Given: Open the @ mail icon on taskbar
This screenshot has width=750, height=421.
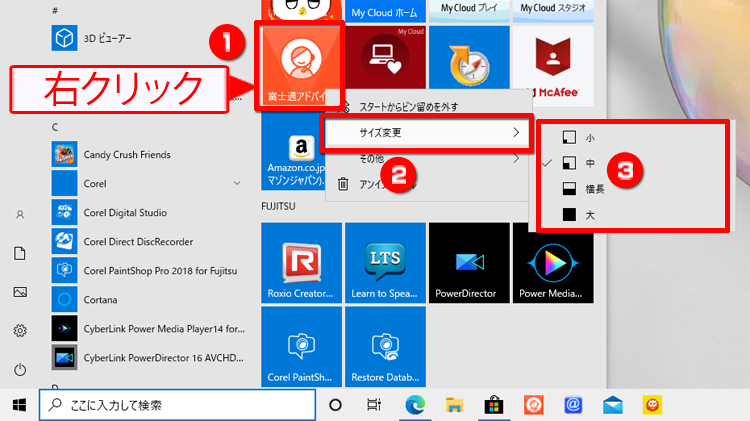Looking at the screenshot, I should 573,405.
